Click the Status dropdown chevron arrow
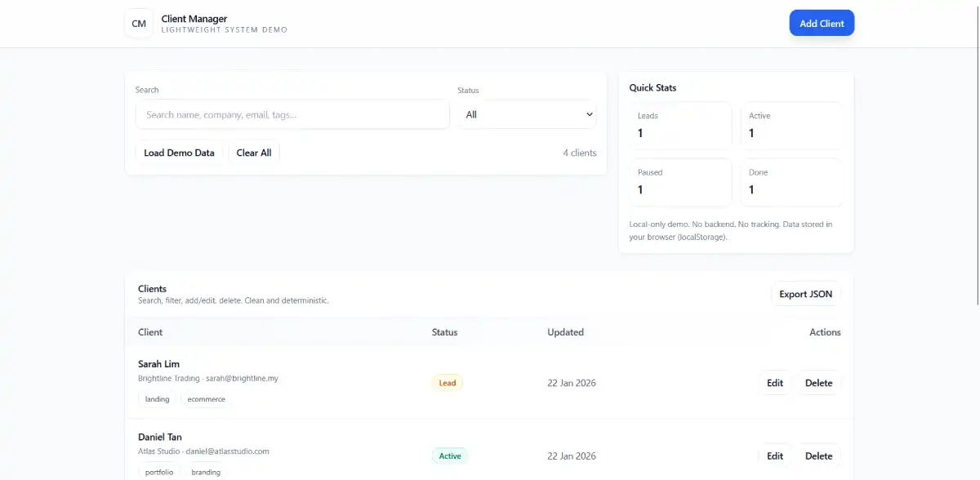The image size is (980, 480). pyautogui.click(x=588, y=114)
